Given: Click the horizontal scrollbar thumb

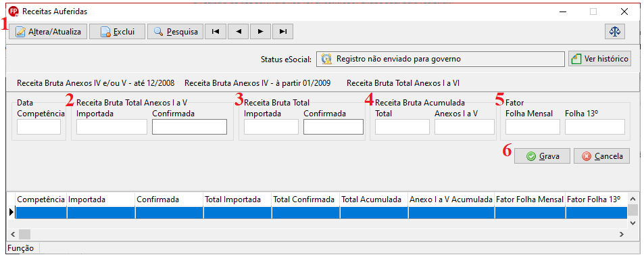Looking at the screenshot, I should point(24,235).
